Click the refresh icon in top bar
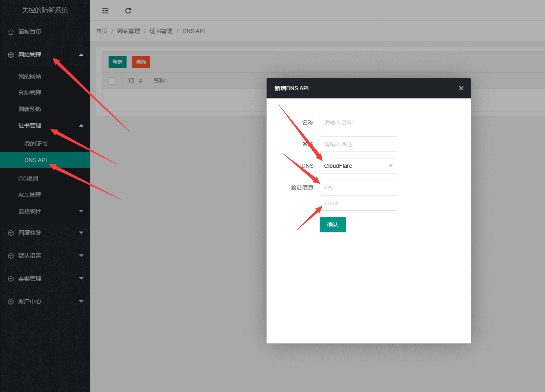The height and width of the screenshot is (392, 545). click(x=128, y=11)
